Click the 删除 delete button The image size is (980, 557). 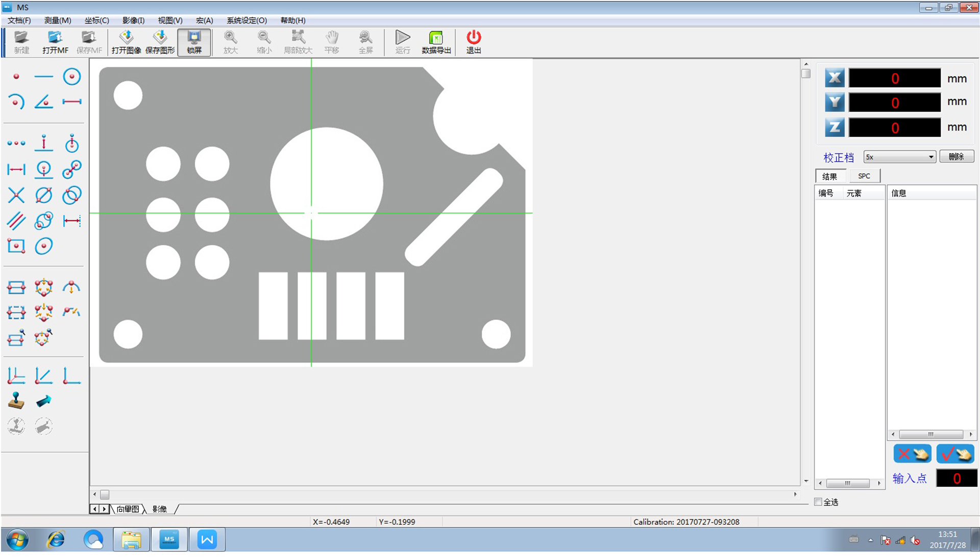pos(957,157)
